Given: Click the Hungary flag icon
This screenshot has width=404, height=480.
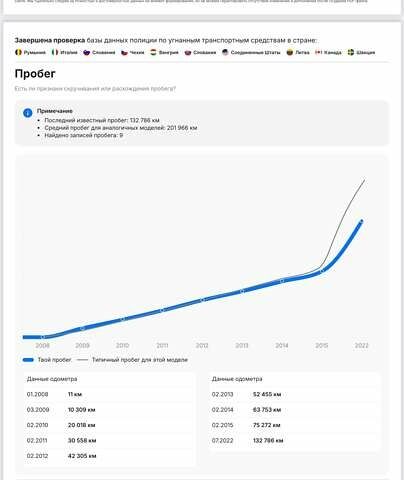Looking at the screenshot, I should pos(153,52).
